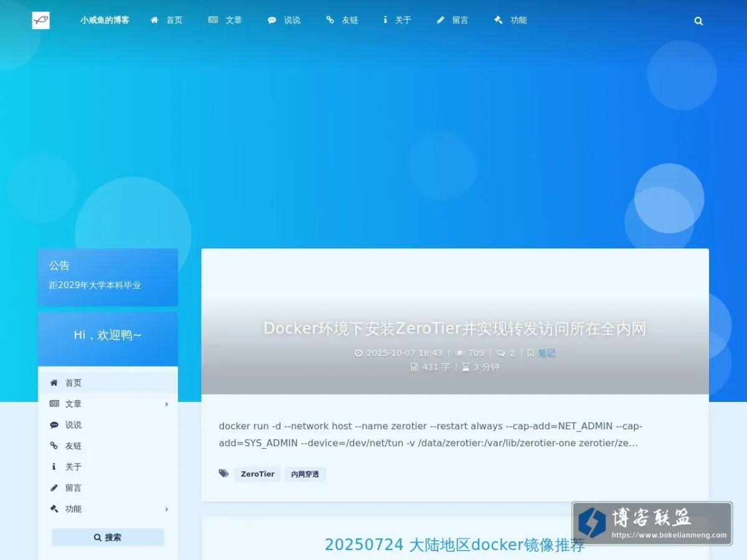
Task: Open Docker环境下安装ZeroTier post title
Action: point(455,329)
